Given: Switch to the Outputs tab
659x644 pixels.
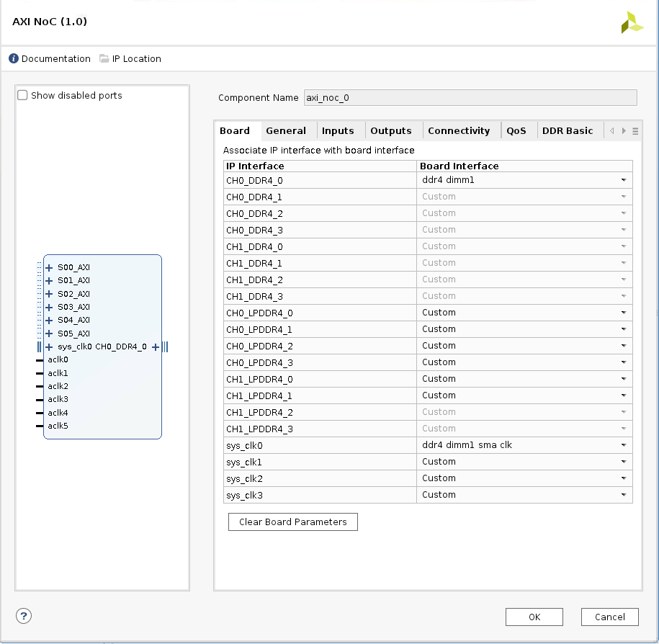Looking at the screenshot, I should tap(391, 130).
